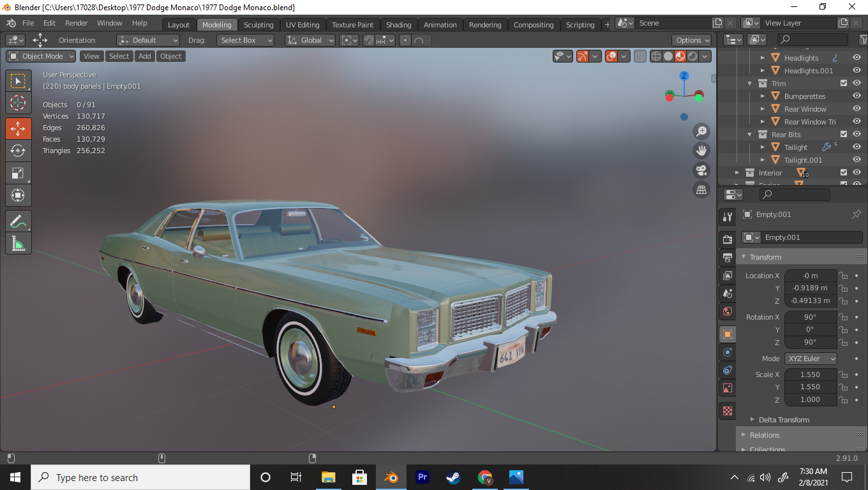The width and height of the screenshot is (868, 490).
Task: Open the Render menu
Action: (77, 23)
